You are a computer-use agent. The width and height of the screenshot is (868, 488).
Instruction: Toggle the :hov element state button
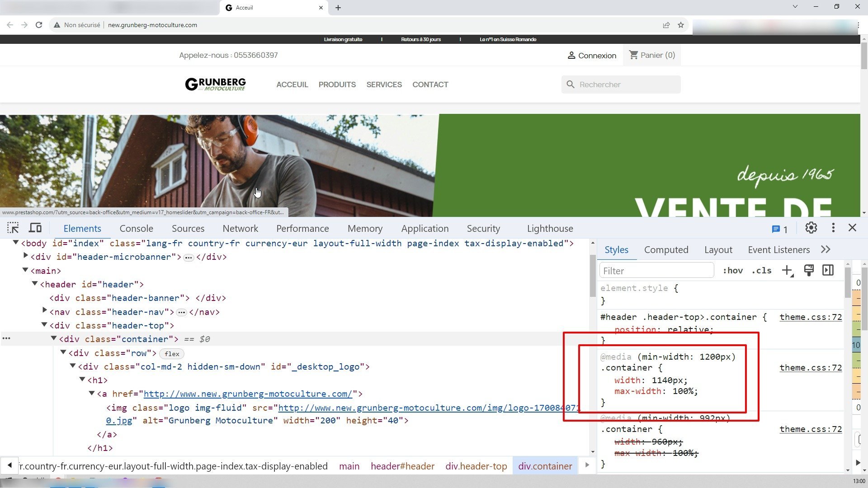click(732, 271)
